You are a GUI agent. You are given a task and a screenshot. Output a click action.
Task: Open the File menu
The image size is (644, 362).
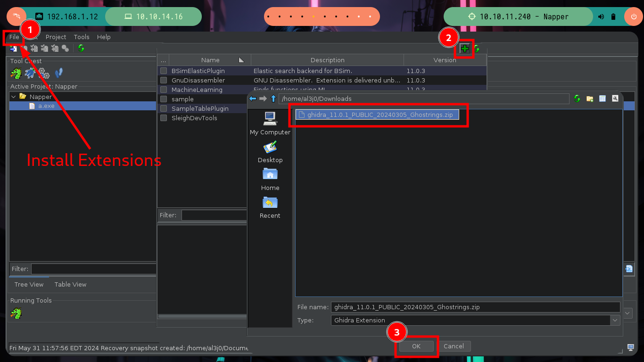(14, 37)
